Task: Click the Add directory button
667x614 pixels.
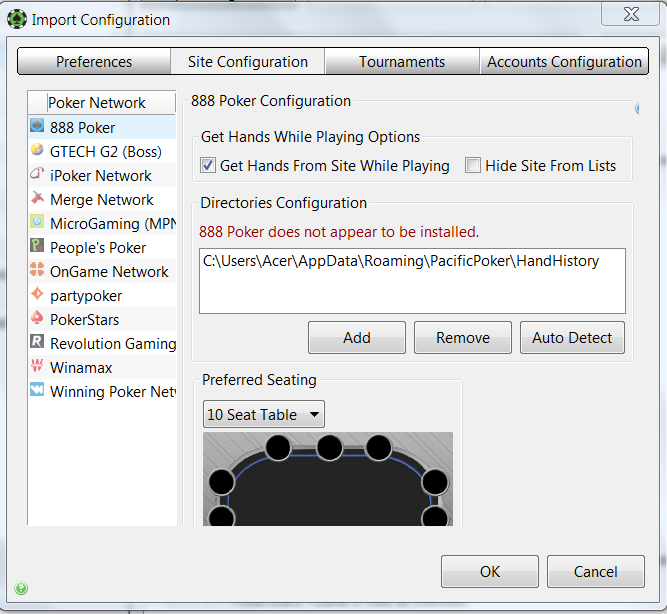Action: 357,338
